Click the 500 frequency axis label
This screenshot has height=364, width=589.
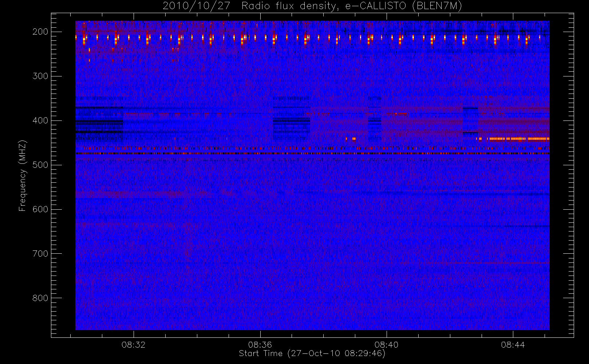click(x=40, y=165)
